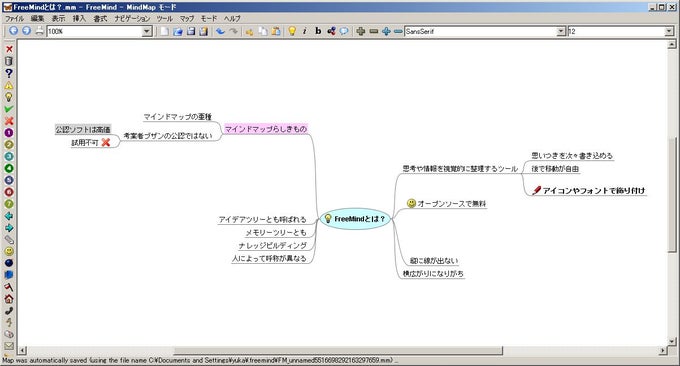
Task: Open the SansSerif font family dropdown
Action: (x=561, y=31)
